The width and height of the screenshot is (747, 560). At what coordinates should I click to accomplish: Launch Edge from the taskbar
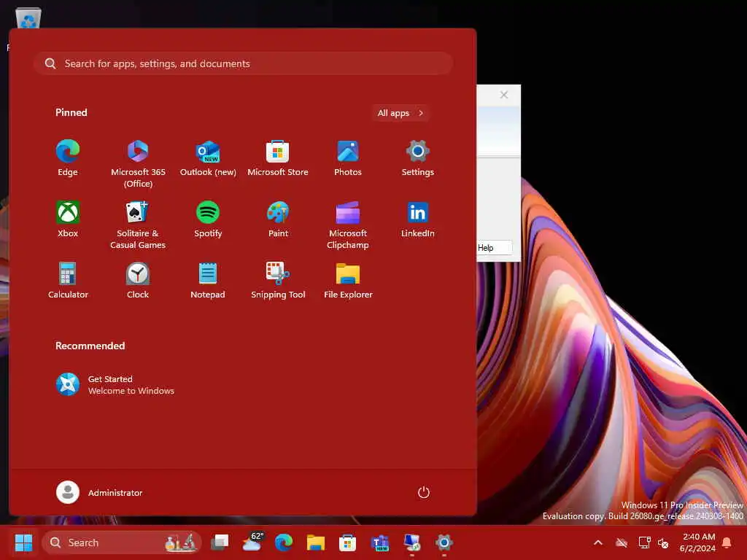point(284,542)
